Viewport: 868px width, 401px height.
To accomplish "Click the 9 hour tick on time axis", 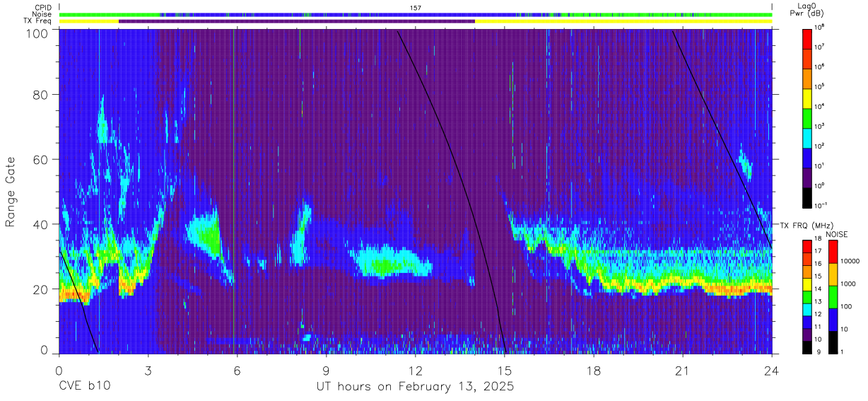I will tap(327, 370).
